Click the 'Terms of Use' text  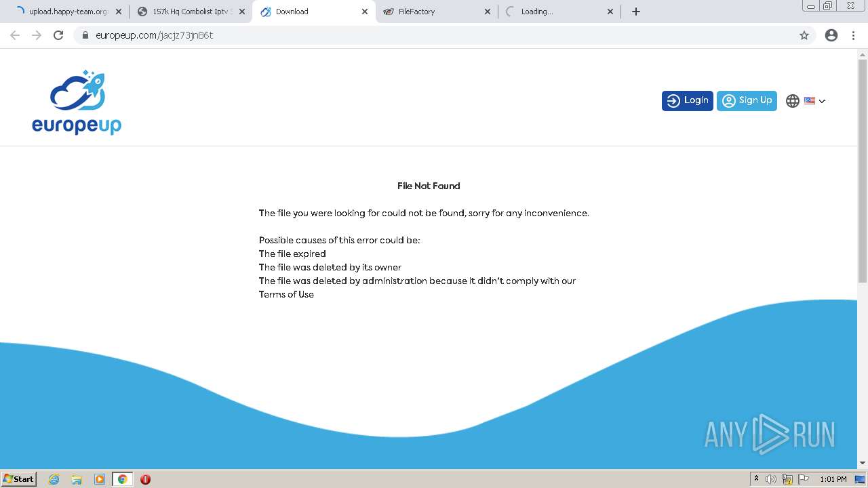click(286, 294)
